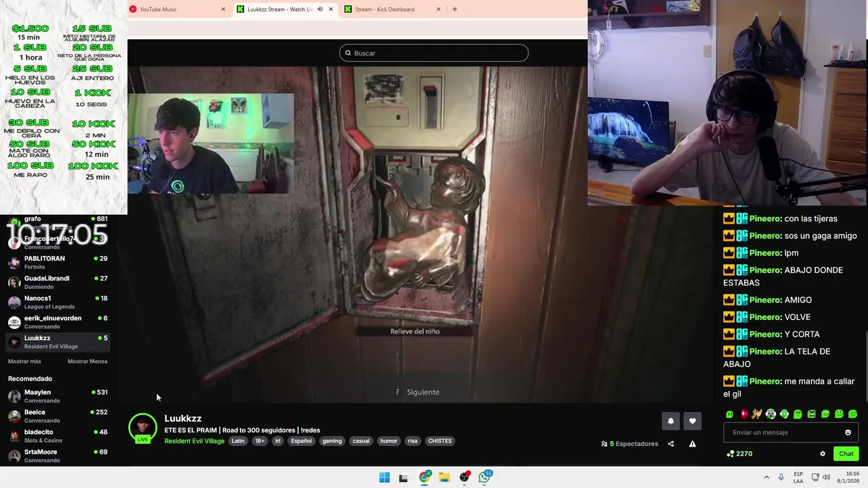Open OBS Studio from the taskbar

coord(465,477)
